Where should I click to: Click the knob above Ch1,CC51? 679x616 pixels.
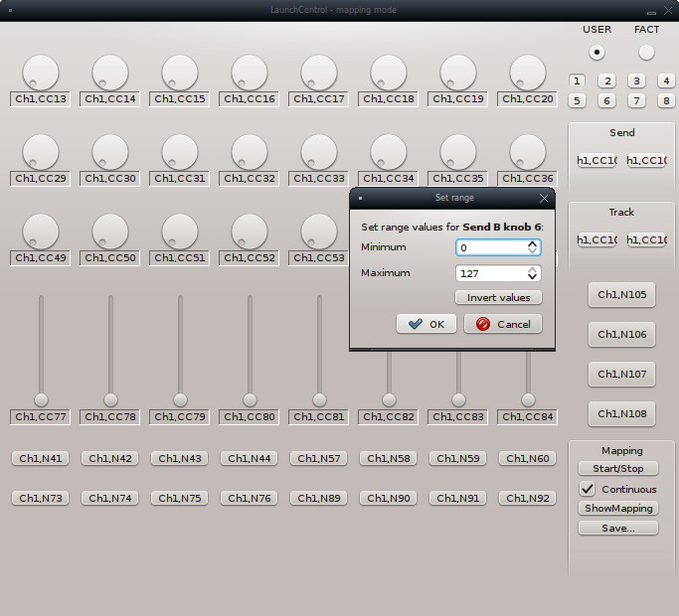[180, 231]
